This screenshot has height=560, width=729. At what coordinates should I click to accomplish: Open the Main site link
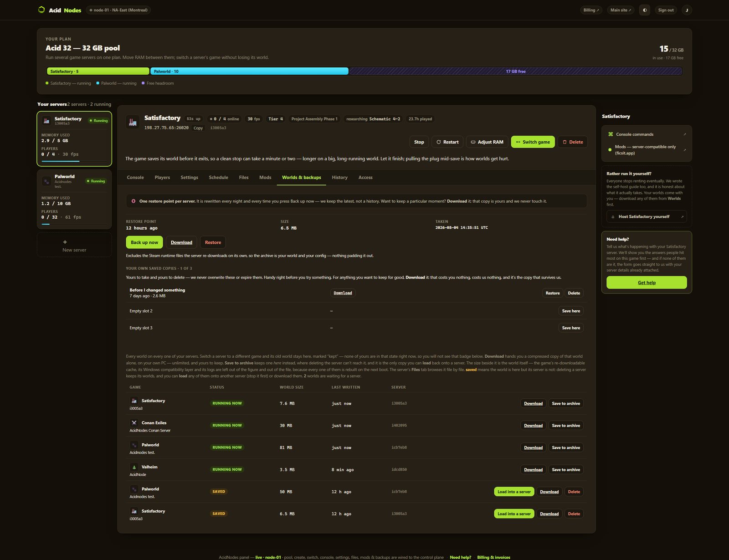[621, 10]
